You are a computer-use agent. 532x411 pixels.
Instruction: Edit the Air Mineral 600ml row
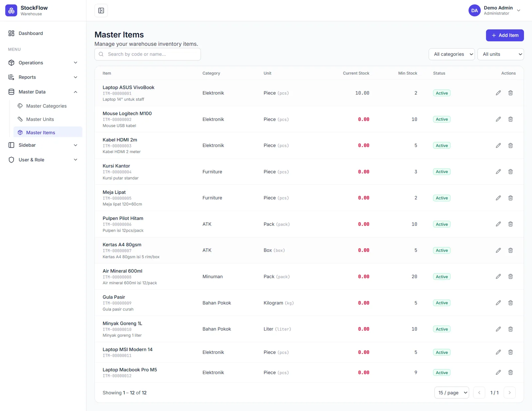click(498, 277)
